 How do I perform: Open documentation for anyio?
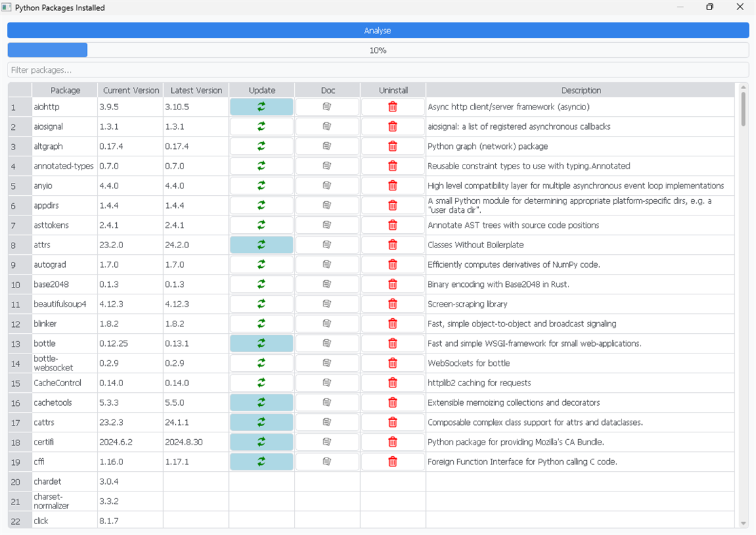pyautogui.click(x=327, y=186)
